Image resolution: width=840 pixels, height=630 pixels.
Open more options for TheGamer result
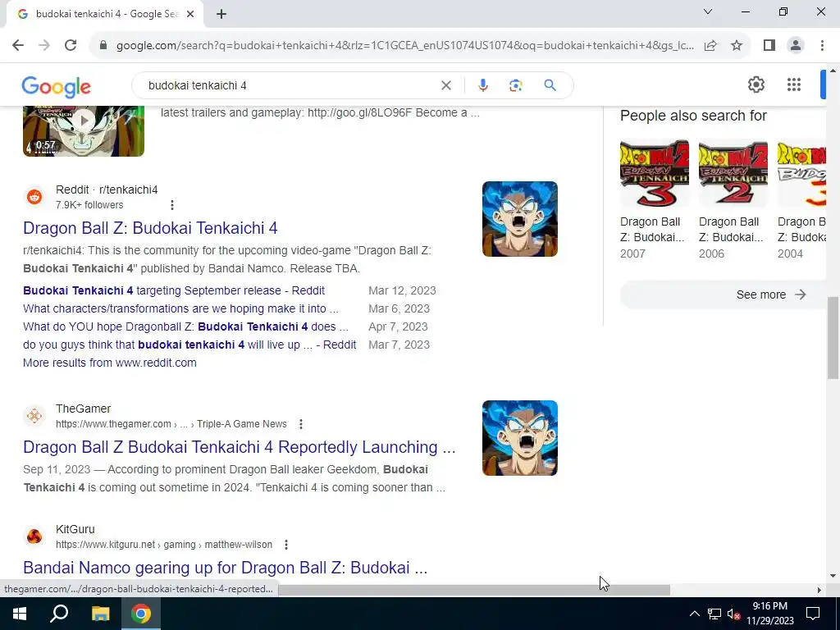tap(301, 424)
